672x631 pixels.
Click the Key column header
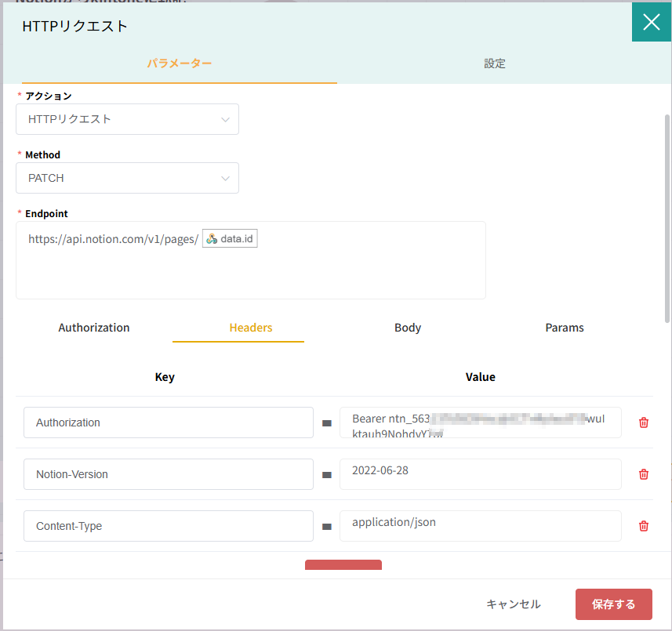pyautogui.click(x=165, y=377)
